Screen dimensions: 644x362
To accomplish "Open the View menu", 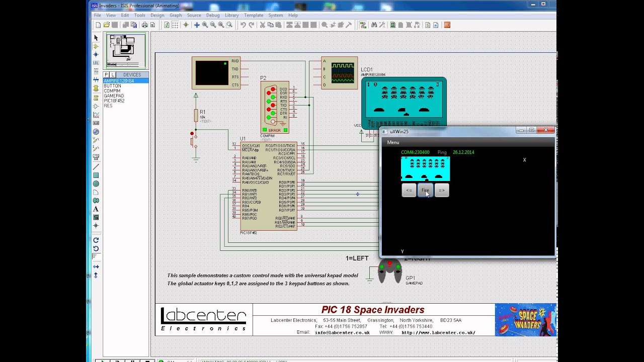I will pos(111,15).
